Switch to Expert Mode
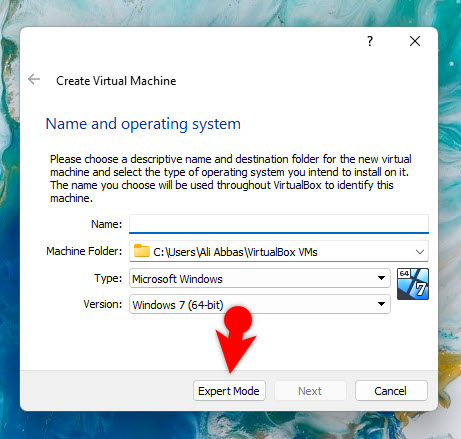This screenshot has height=439, width=461. 229,391
